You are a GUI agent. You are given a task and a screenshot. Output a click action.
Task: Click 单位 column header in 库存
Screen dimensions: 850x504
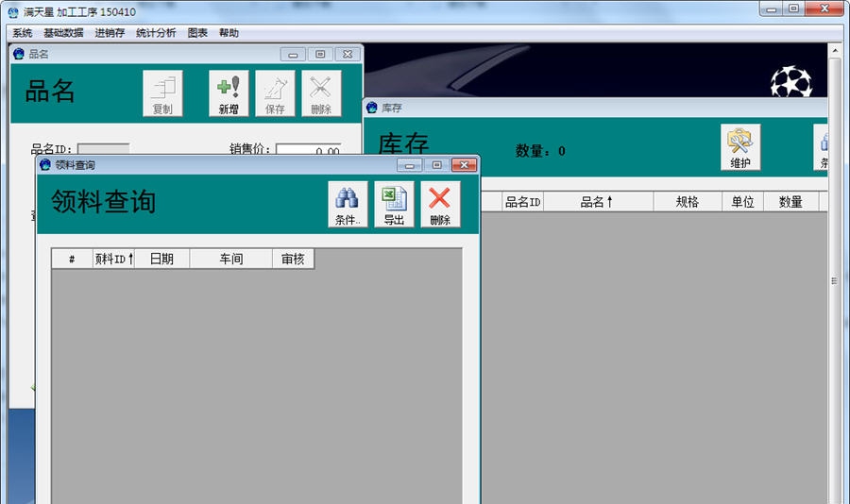point(742,202)
